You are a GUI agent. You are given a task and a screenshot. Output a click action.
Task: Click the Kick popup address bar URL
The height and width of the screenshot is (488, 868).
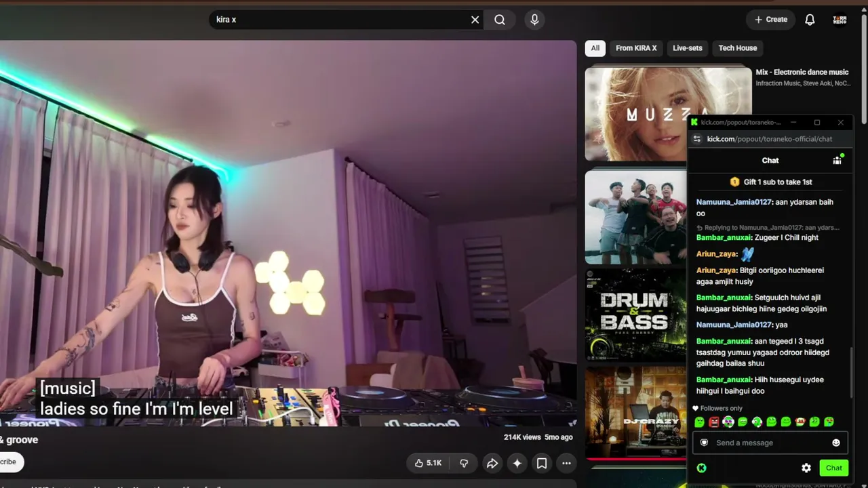(770, 139)
